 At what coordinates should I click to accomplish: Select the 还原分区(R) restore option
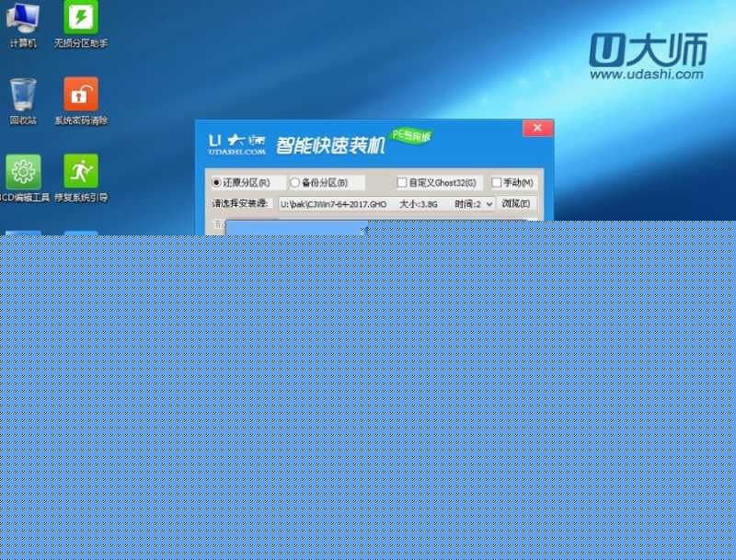[x=216, y=182]
